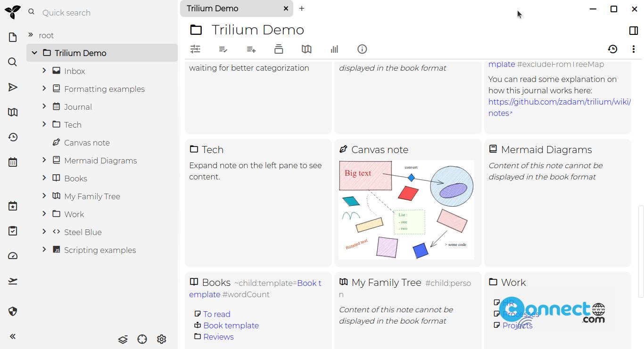644x349 pixels.
Task: Open the note map sidebar icon
Action: (13, 112)
